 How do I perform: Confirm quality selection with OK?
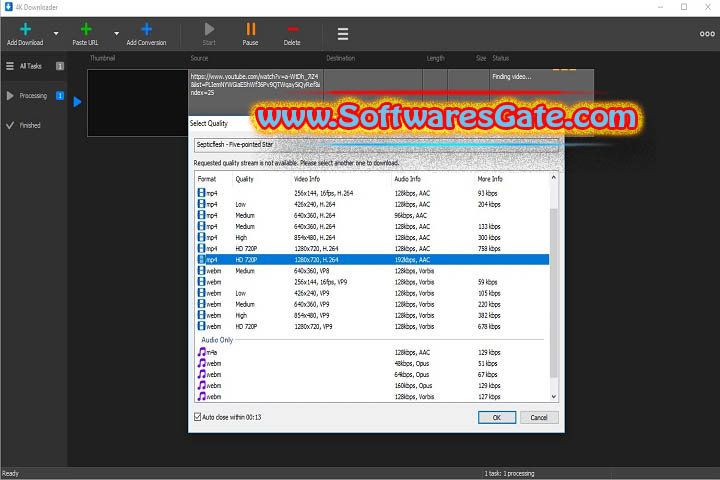tap(497, 418)
